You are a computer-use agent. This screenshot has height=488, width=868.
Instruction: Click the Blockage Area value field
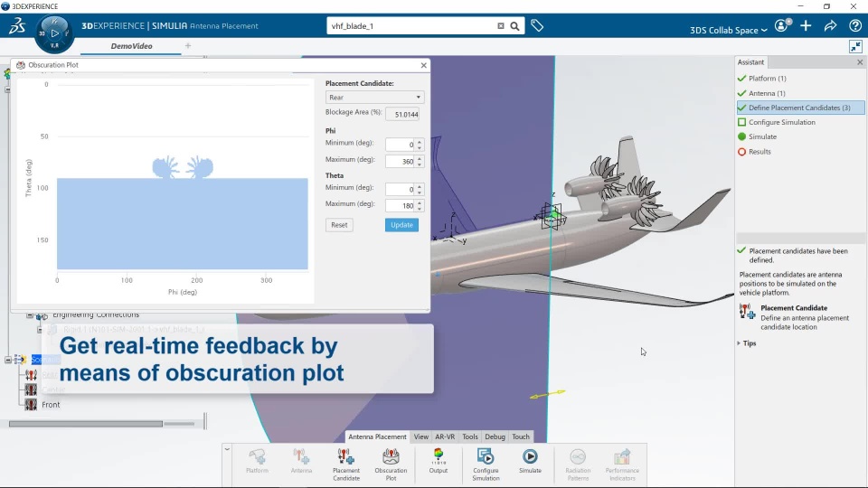point(402,115)
